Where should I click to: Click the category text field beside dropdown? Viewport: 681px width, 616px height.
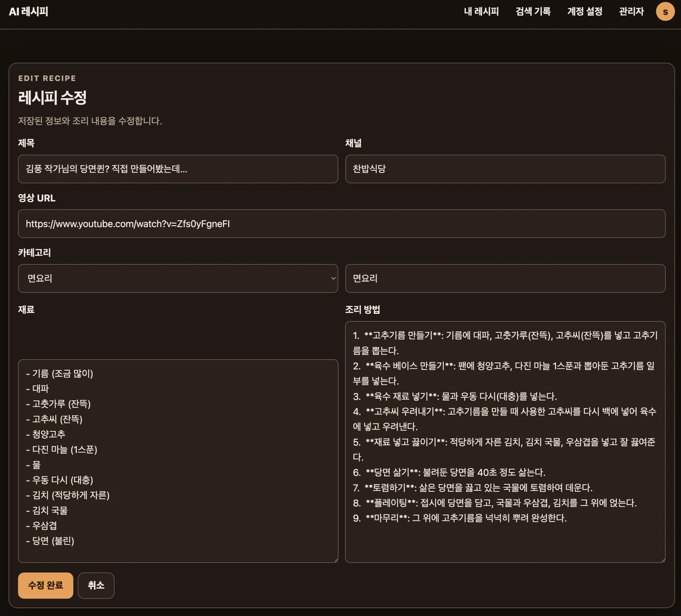pos(505,278)
